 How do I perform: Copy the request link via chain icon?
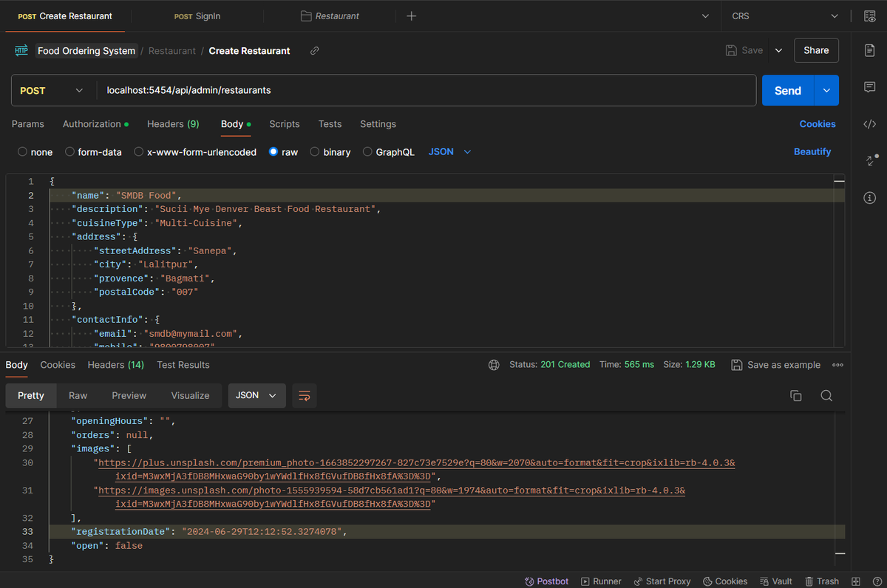point(314,51)
